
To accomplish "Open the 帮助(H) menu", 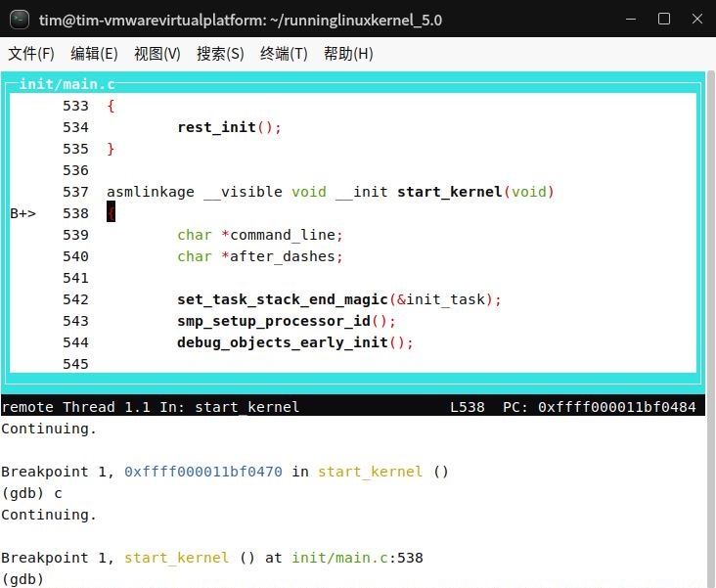I will pyautogui.click(x=348, y=54).
